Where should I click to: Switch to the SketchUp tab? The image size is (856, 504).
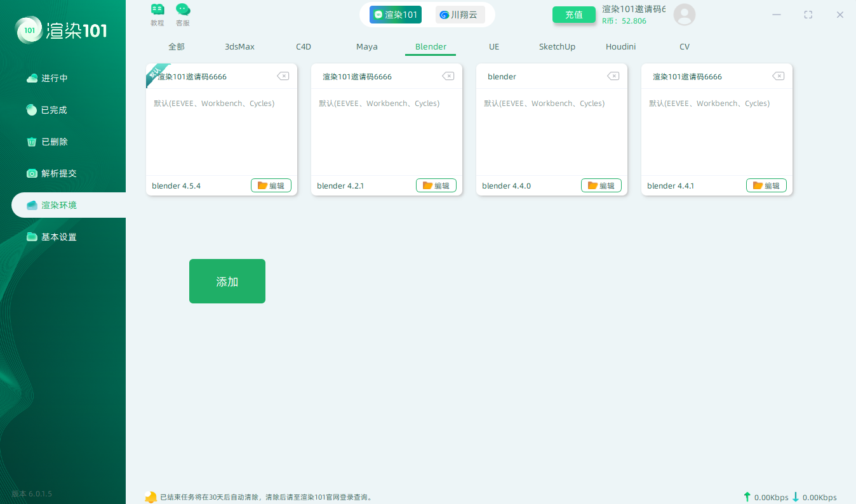point(557,47)
